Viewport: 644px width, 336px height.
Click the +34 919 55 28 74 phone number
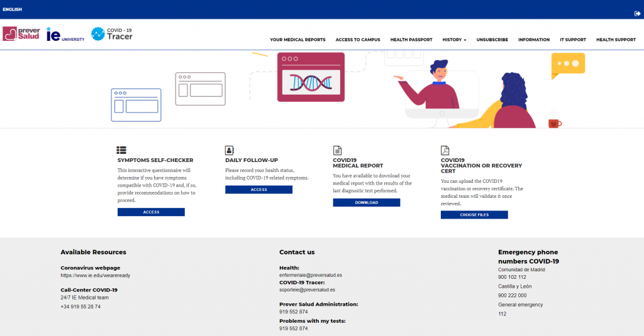pyautogui.click(x=80, y=307)
